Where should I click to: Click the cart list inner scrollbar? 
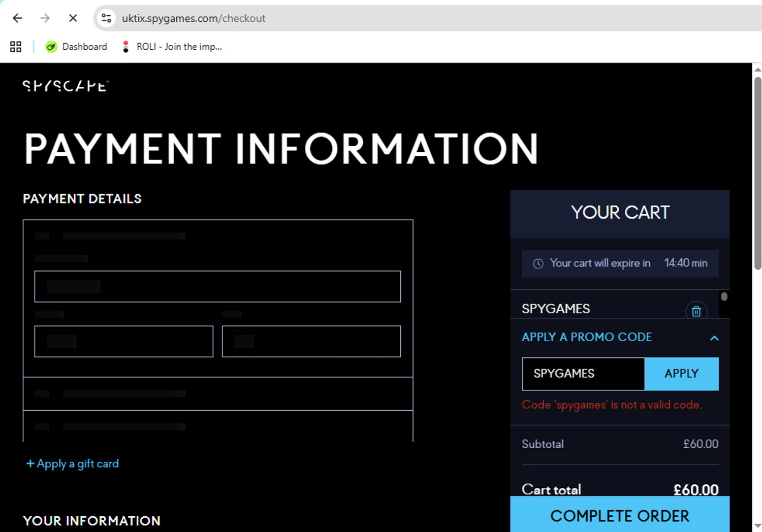point(724,296)
